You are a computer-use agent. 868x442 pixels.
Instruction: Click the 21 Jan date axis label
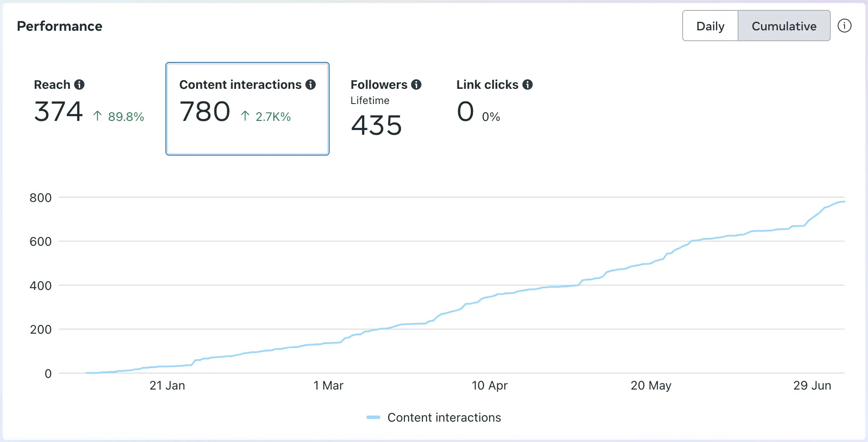tap(167, 385)
